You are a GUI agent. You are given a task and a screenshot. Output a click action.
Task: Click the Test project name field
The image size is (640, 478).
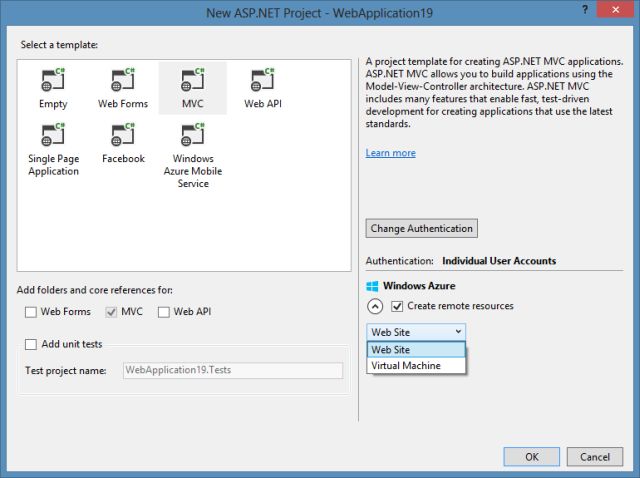pos(233,370)
